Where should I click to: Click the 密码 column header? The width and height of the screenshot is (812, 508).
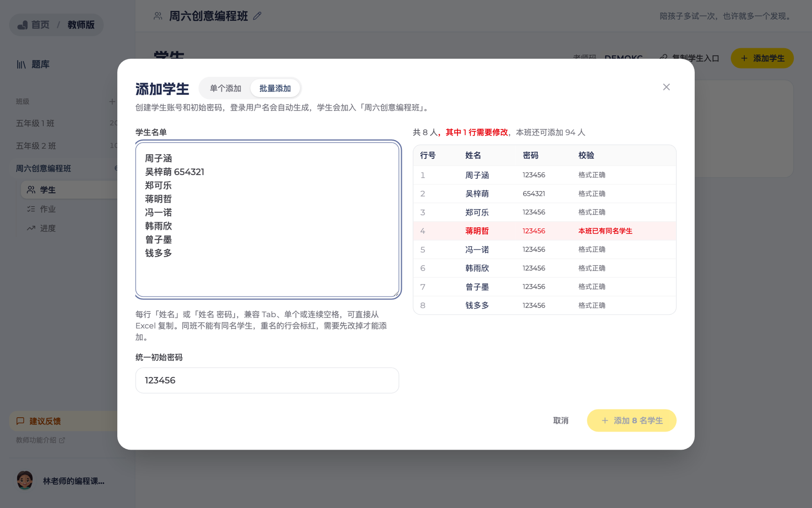click(x=531, y=155)
